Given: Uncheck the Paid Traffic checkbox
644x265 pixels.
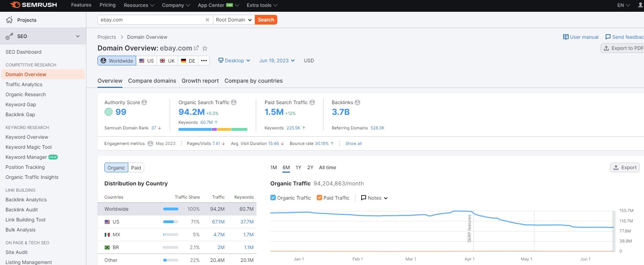Looking at the screenshot, I should [319, 198].
